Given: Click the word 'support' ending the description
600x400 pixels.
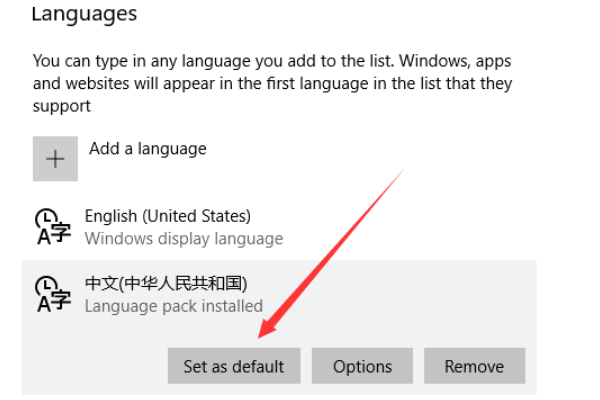Looking at the screenshot, I should (x=62, y=106).
